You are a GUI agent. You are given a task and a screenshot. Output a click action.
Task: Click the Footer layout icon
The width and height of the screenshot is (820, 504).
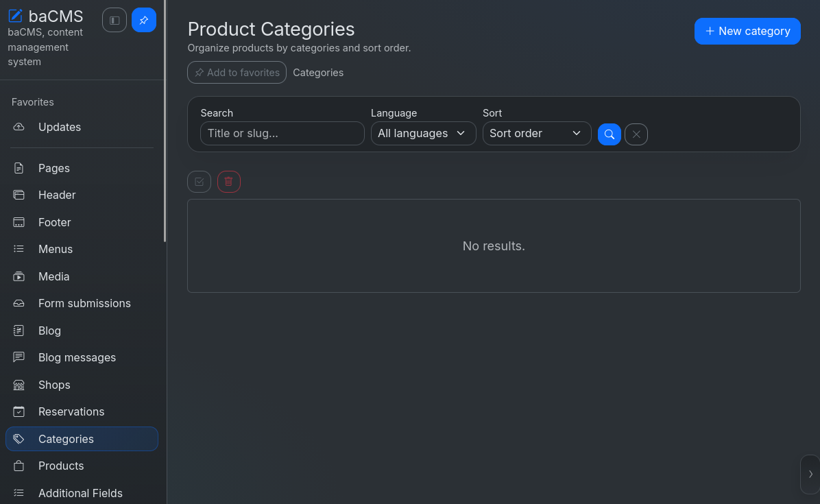(x=19, y=222)
